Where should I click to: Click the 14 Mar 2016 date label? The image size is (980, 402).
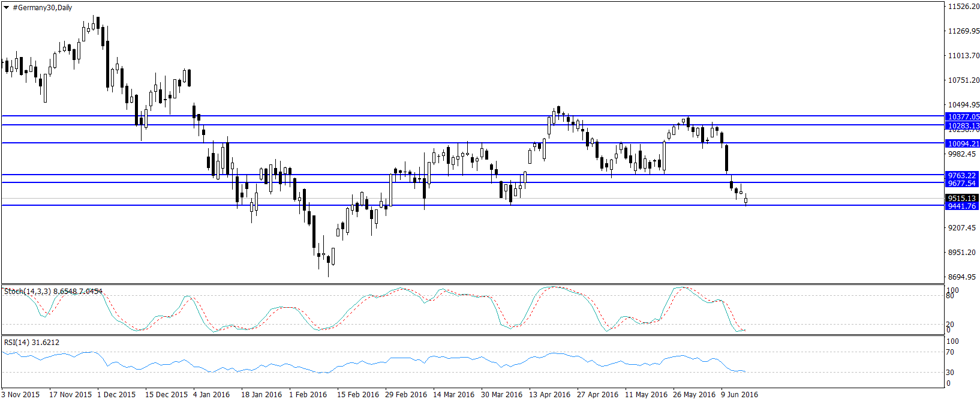454,395
